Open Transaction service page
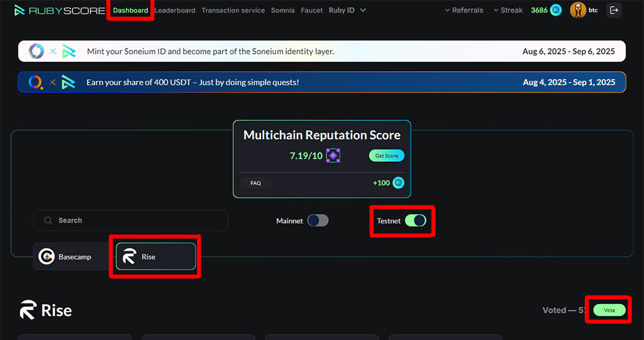Screen dimensions: 644x340 tap(233, 10)
